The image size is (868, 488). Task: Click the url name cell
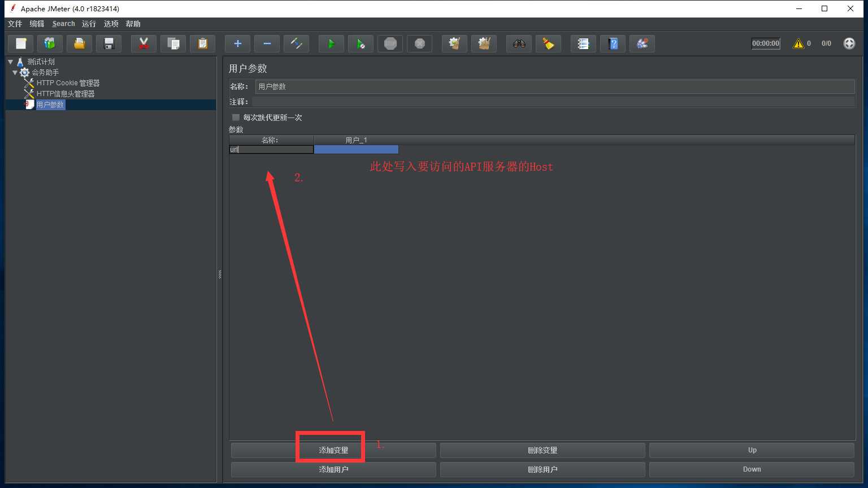271,149
